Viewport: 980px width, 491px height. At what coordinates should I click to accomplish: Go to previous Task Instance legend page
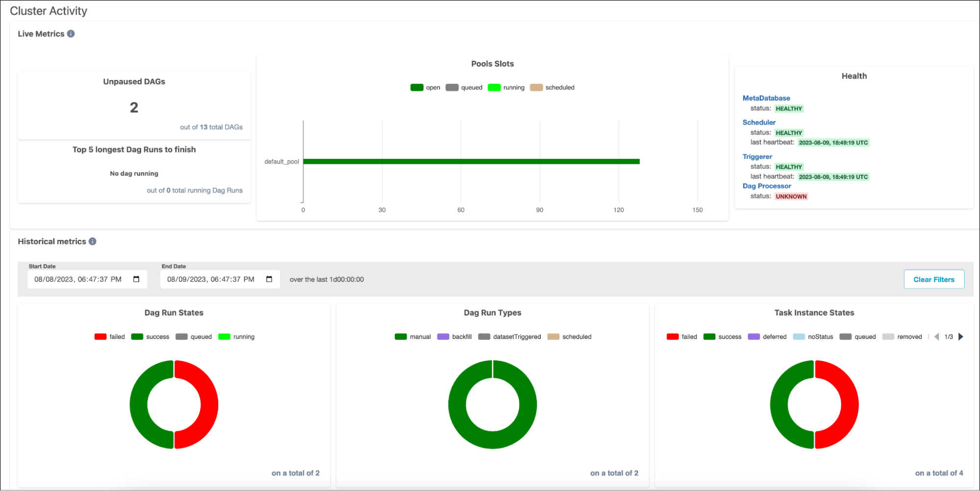(936, 336)
